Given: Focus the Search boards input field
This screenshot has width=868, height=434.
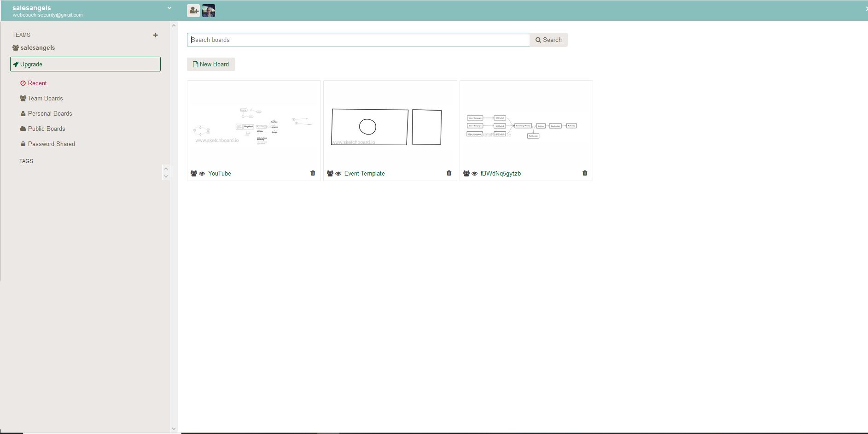Looking at the screenshot, I should pyautogui.click(x=358, y=40).
